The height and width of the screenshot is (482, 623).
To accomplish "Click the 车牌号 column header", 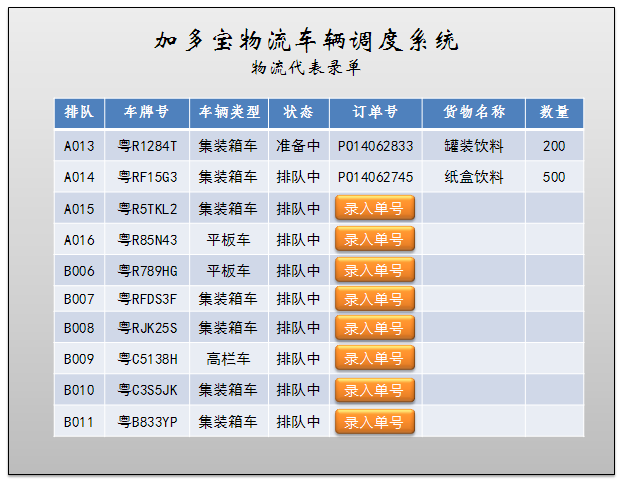I will [x=147, y=113].
